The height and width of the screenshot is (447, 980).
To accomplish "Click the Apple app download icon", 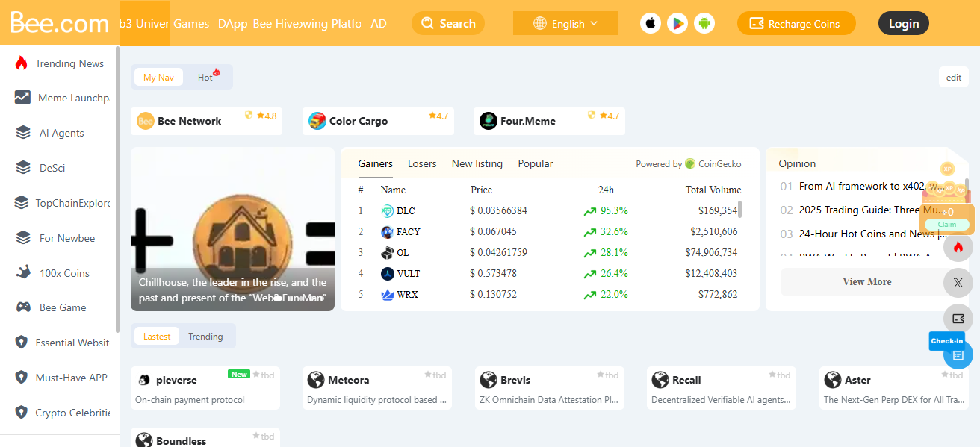I will coord(651,22).
